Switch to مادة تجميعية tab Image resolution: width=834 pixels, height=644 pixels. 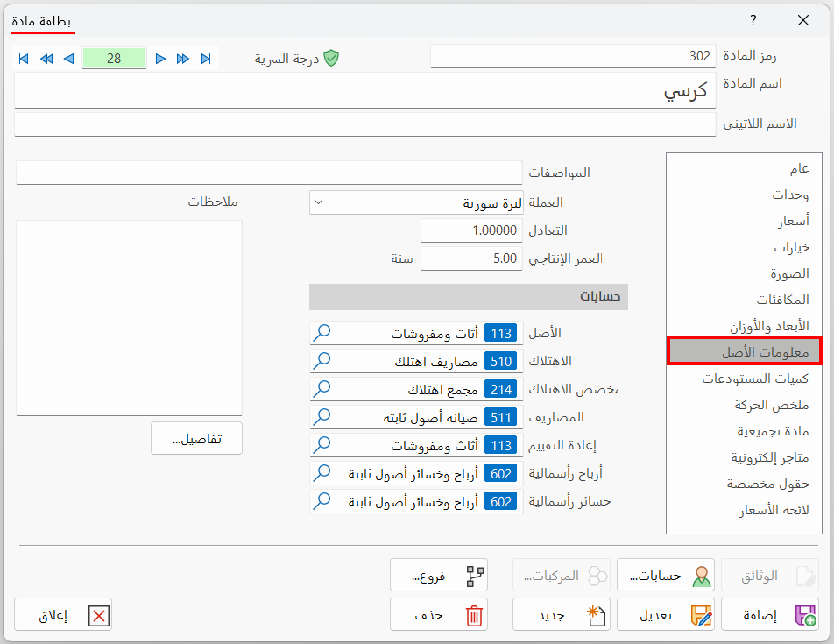click(744, 431)
